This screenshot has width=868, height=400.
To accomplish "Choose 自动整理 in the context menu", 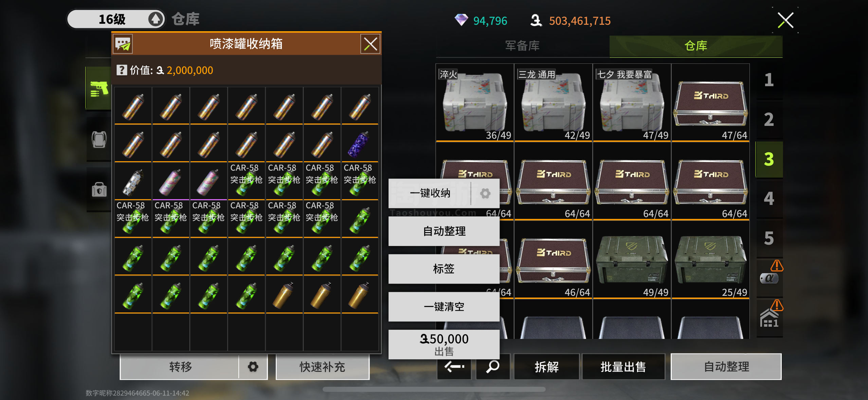I will point(444,231).
